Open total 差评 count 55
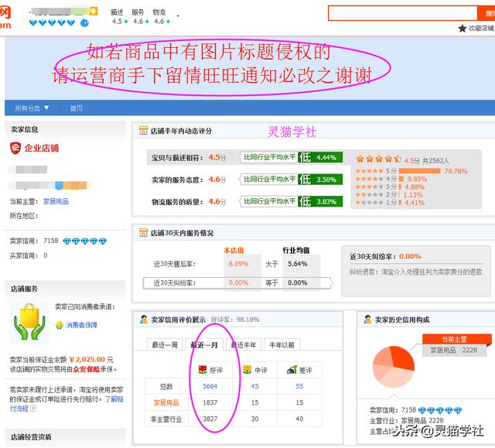 point(299,386)
